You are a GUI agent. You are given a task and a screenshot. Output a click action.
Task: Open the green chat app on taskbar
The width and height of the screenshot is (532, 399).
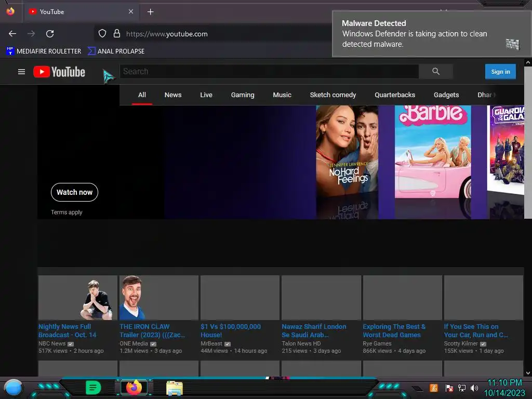click(94, 388)
